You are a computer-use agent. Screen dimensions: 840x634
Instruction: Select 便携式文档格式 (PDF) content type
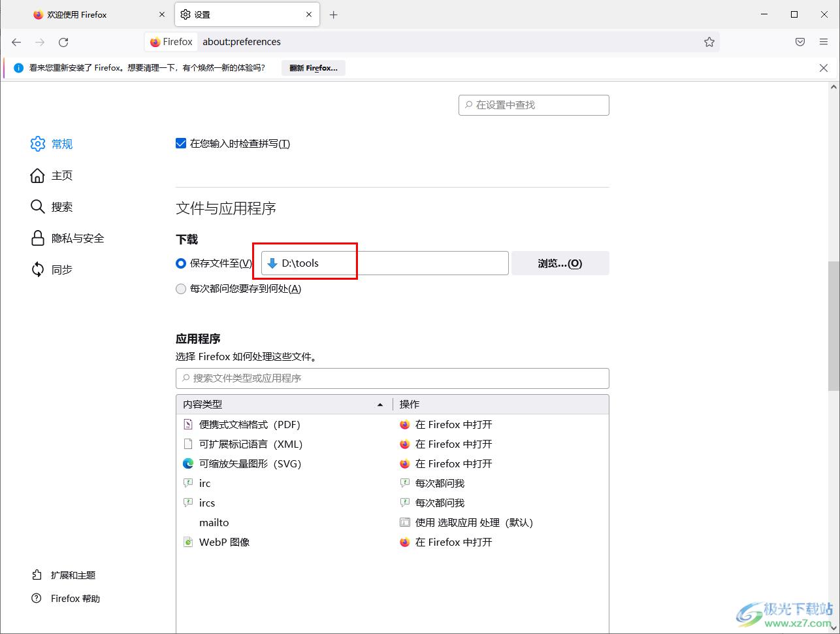tap(250, 425)
